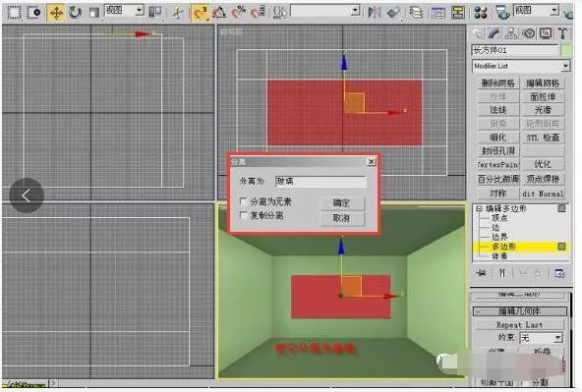Click the object name field 长方体01
Image resolution: width=582 pixels, height=392 pixels.
tap(515, 50)
